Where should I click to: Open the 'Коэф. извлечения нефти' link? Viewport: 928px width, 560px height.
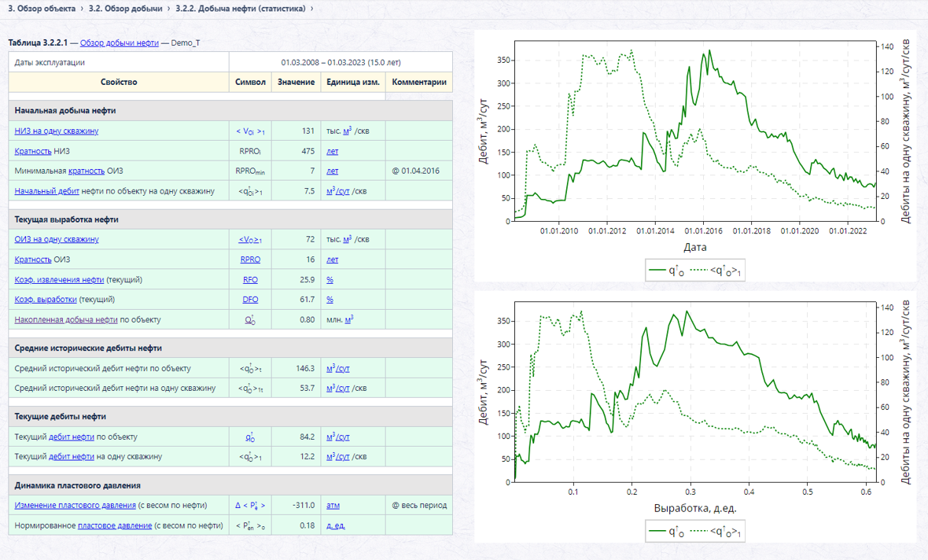tap(59, 279)
